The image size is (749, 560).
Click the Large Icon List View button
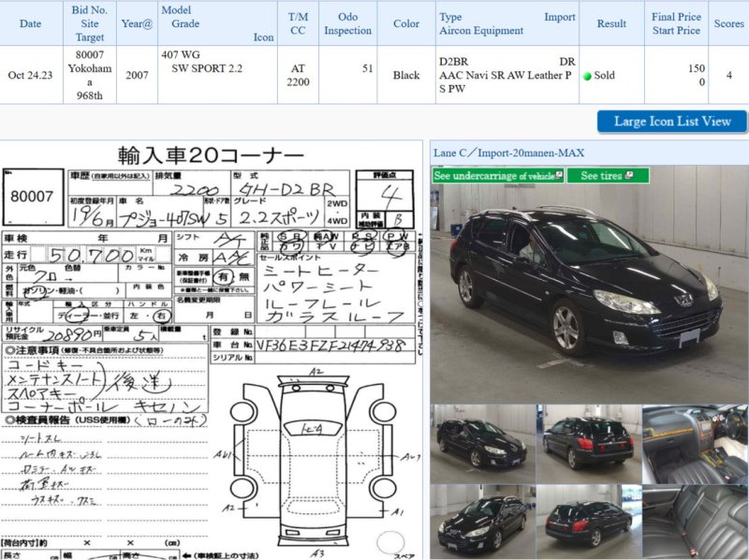point(671,122)
